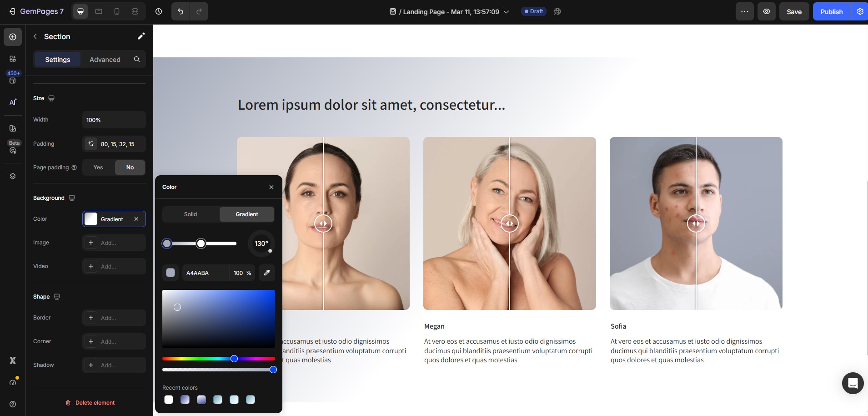Image resolution: width=868 pixels, height=416 pixels.
Task: Open version history clock icon
Action: coord(159,11)
